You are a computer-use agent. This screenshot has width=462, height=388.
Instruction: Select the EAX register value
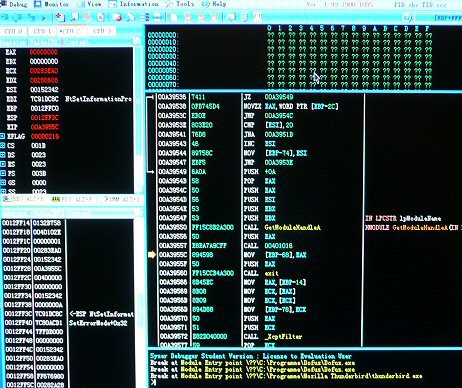click(x=44, y=52)
